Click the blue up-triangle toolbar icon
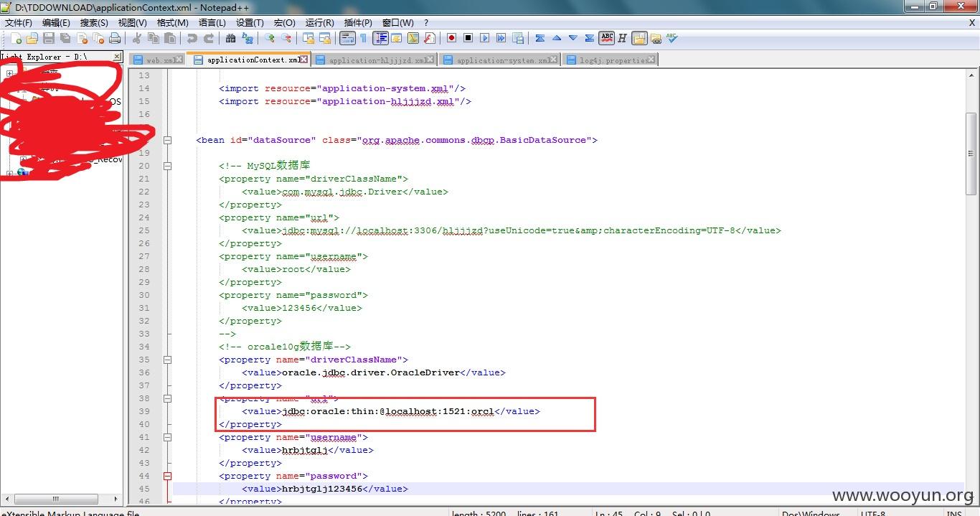Viewport: 980px width, 516px height. click(x=556, y=38)
